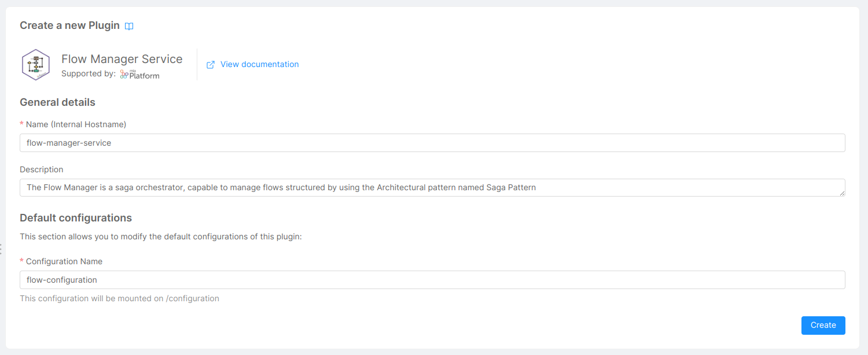Click the resize grip of the Description textarea
The height and width of the screenshot is (355, 868).
click(x=843, y=194)
